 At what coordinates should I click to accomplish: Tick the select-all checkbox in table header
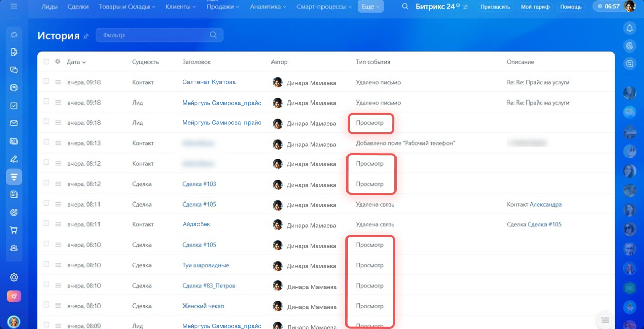46,62
